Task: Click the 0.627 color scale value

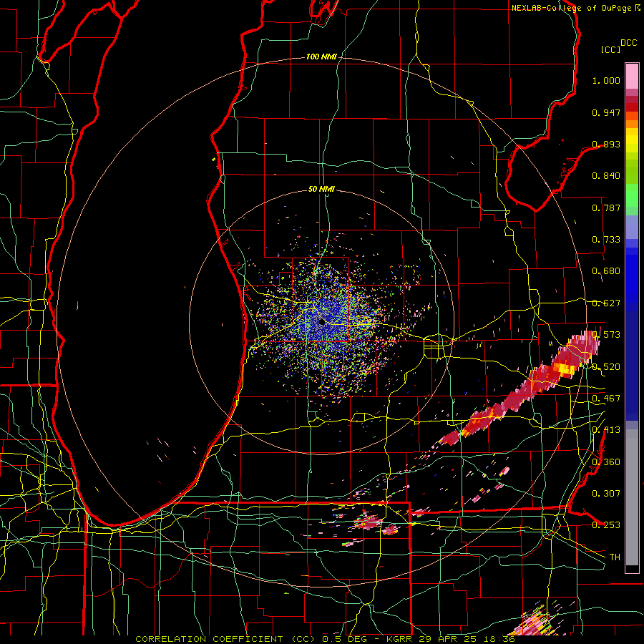Action: click(606, 303)
